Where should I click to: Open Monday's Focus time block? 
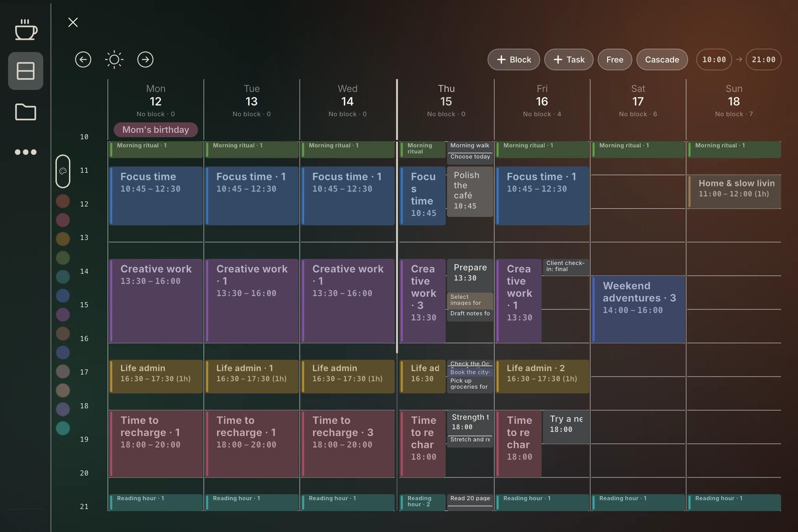tap(156, 196)
